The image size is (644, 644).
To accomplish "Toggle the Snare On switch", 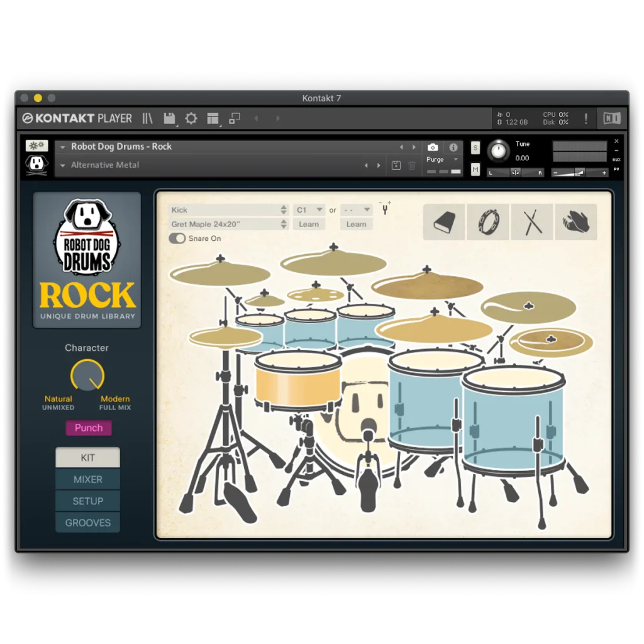I will point(177,238).
